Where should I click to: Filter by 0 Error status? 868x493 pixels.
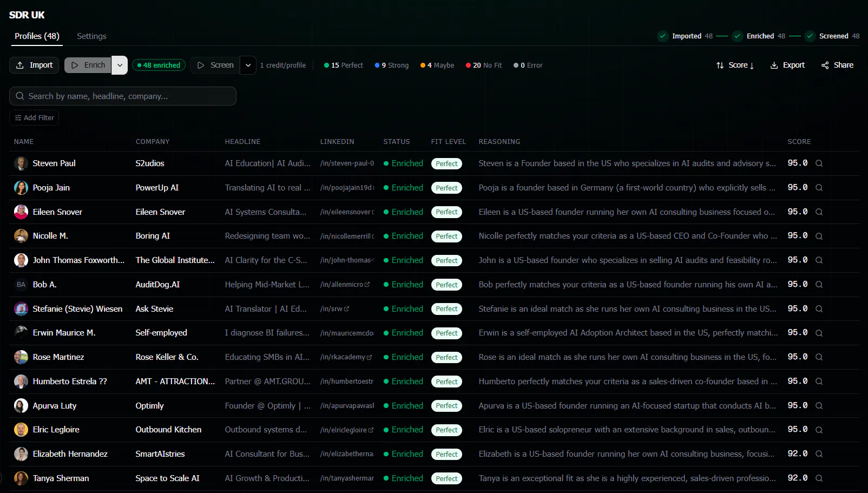click(528, 65)
